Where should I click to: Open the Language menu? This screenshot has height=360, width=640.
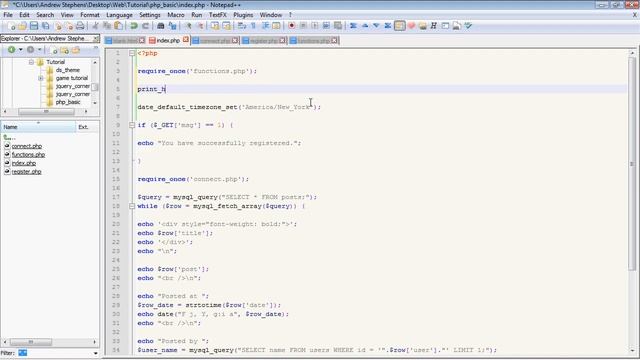119,15
